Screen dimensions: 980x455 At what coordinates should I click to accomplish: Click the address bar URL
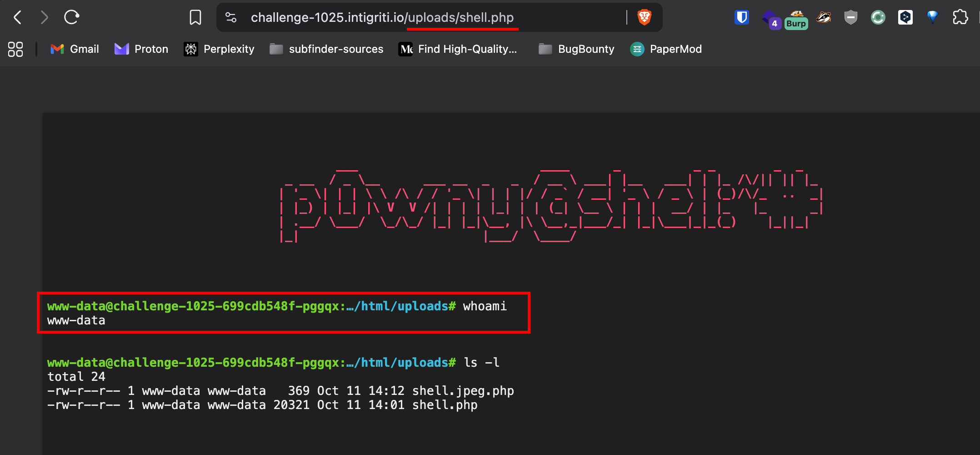point(382,18)
